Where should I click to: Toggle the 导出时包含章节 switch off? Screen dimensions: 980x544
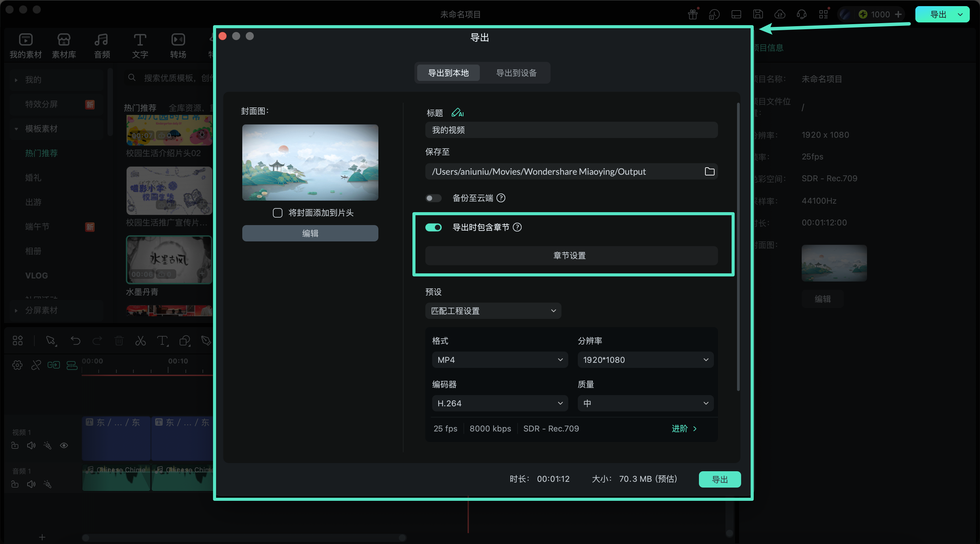(x=433, y=227)
